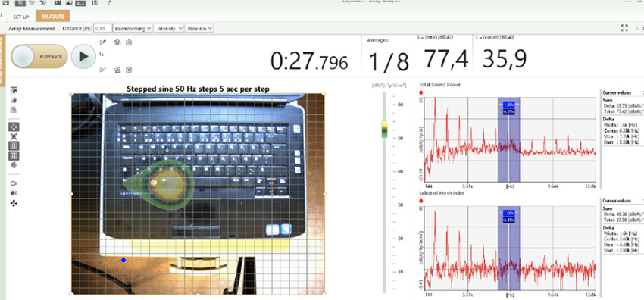Click the fullscreen expand icon at top right
This screenshot has height=300, width=644.
pyautogui.click(x=624, y=28)
